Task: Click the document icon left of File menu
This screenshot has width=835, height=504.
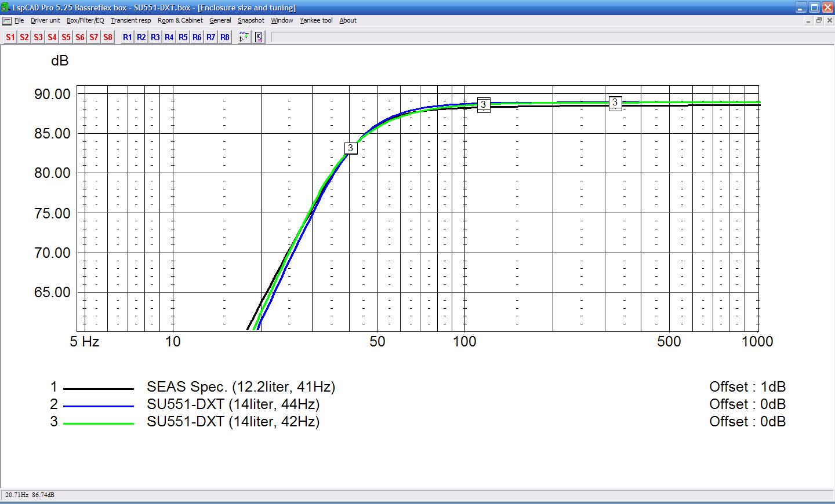Action: click(7, 20)
